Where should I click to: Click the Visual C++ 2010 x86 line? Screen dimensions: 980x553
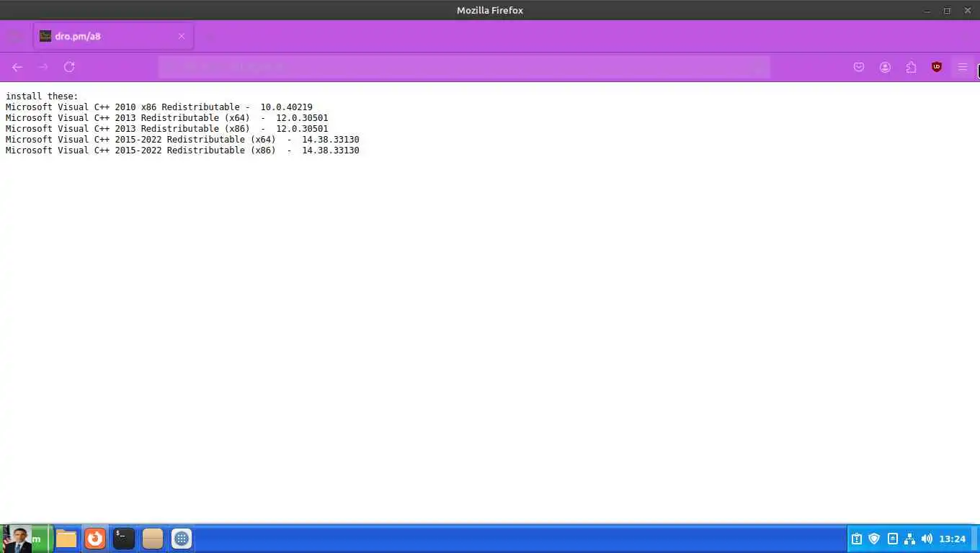tap(159, 107)
